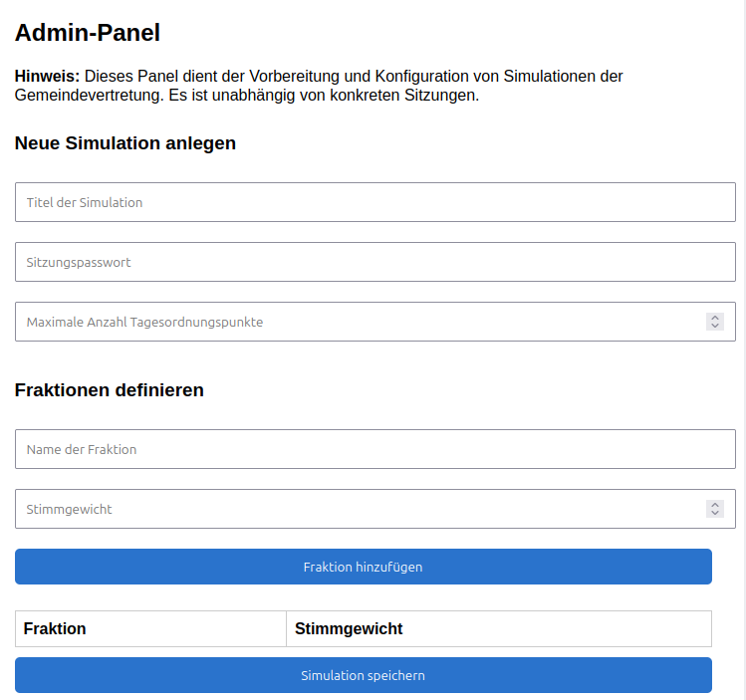Select the Name der Fraktion input
The height and width of the screenshot is (700, 746).
pos(374,449)
